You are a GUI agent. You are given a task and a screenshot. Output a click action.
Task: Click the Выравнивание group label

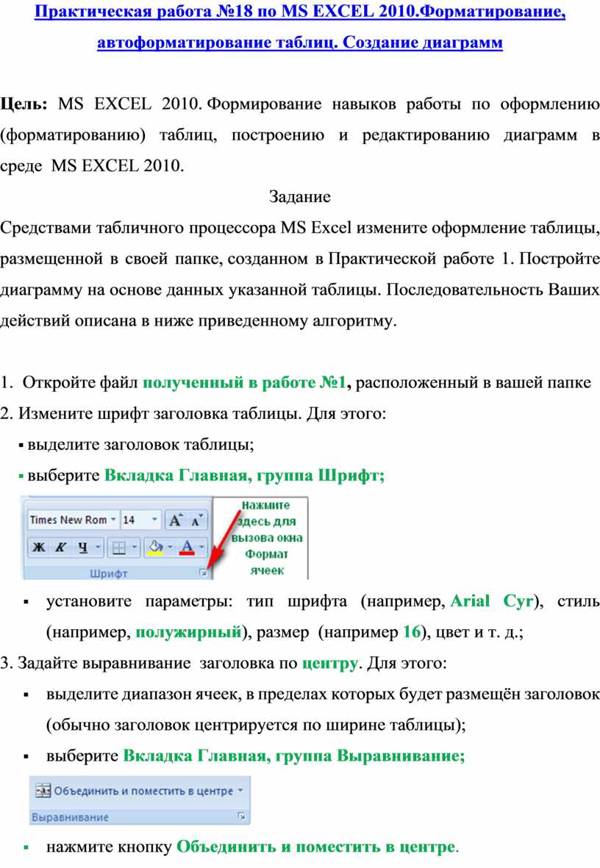[70, 817]
